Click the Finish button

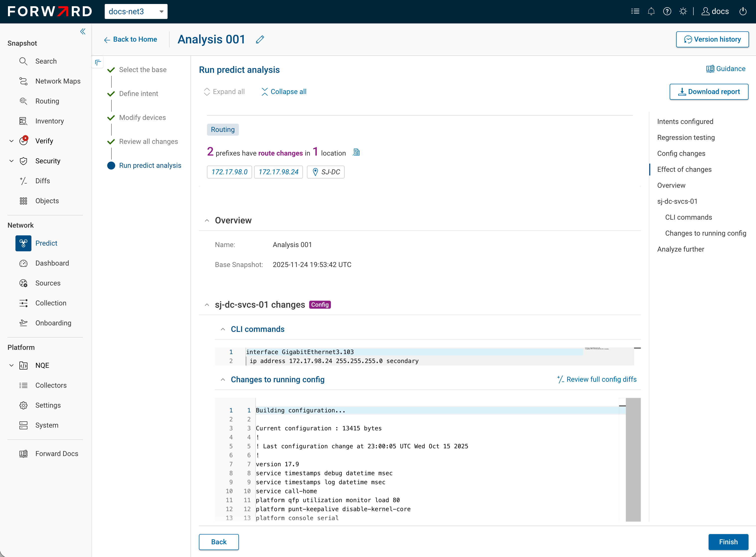(728, 542)
